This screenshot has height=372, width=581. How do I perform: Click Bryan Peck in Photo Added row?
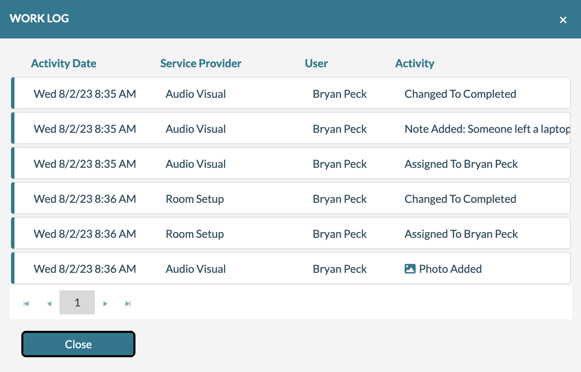click(340, 269)
